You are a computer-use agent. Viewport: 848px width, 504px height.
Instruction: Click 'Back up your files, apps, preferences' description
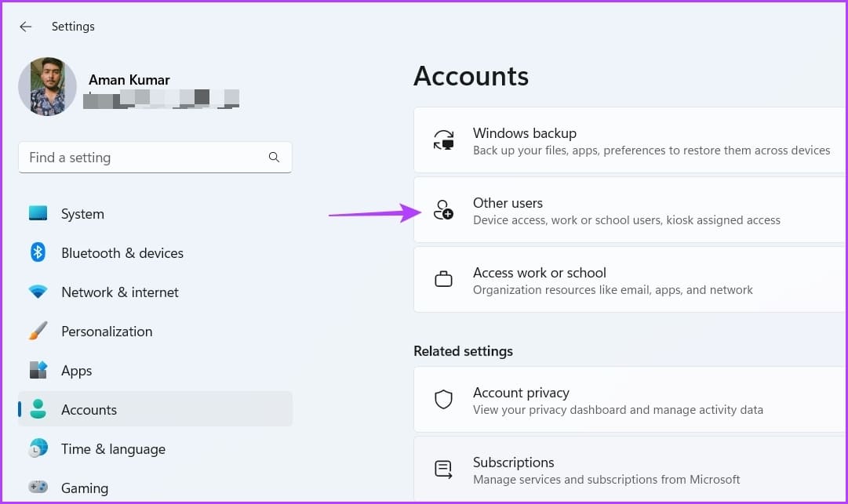point(652,150)
